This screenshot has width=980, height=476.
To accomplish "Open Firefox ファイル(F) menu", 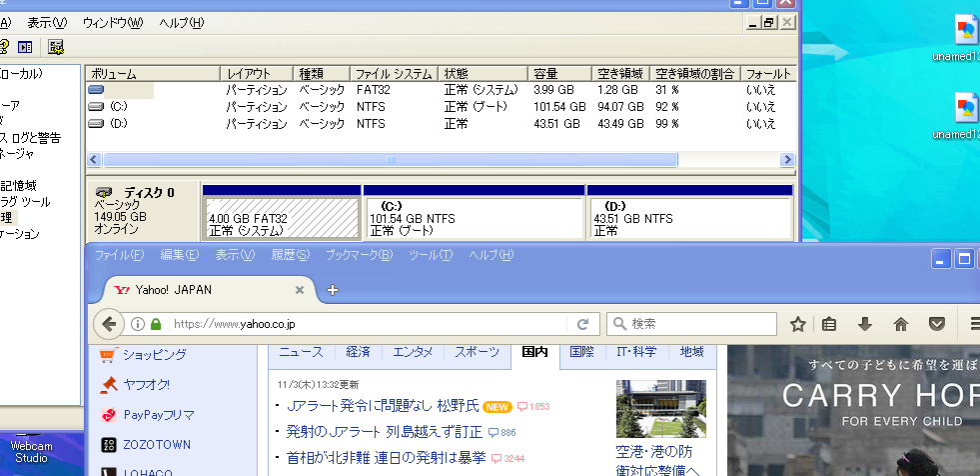I will [119, 255].
